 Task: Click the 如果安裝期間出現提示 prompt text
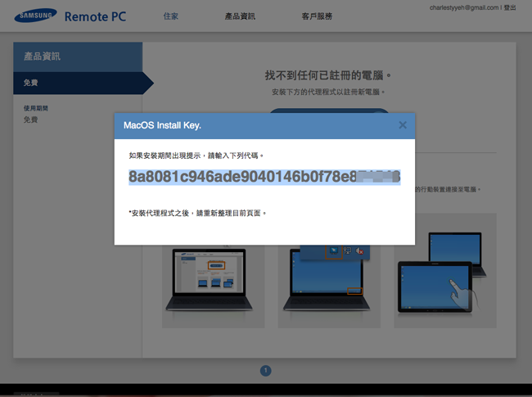pyautogui.click(x=196, y=156)
